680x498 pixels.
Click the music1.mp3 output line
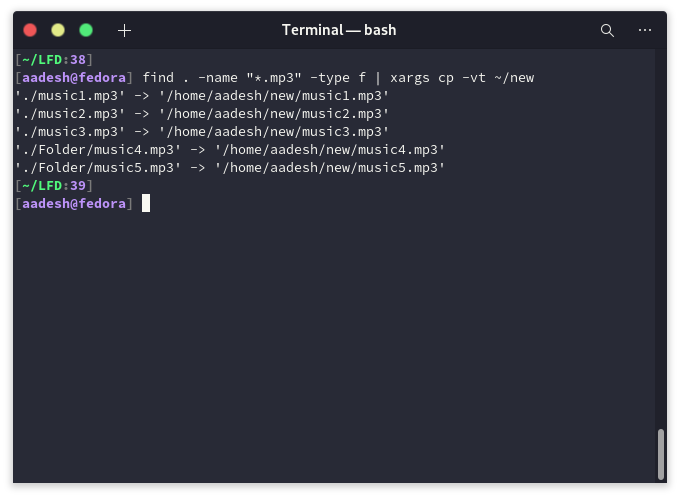pos(202,95)
